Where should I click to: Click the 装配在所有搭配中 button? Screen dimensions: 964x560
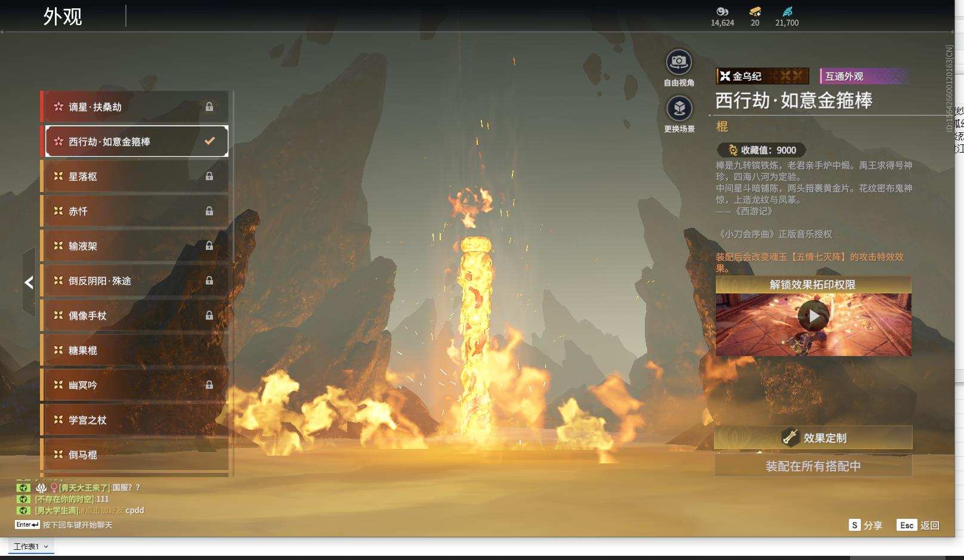[813, 466]
